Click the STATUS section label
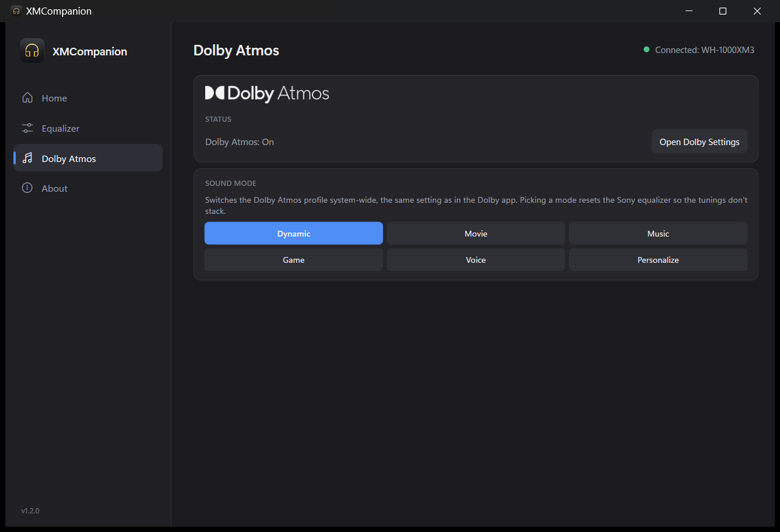Screen dimensions: 780x532 219,119
